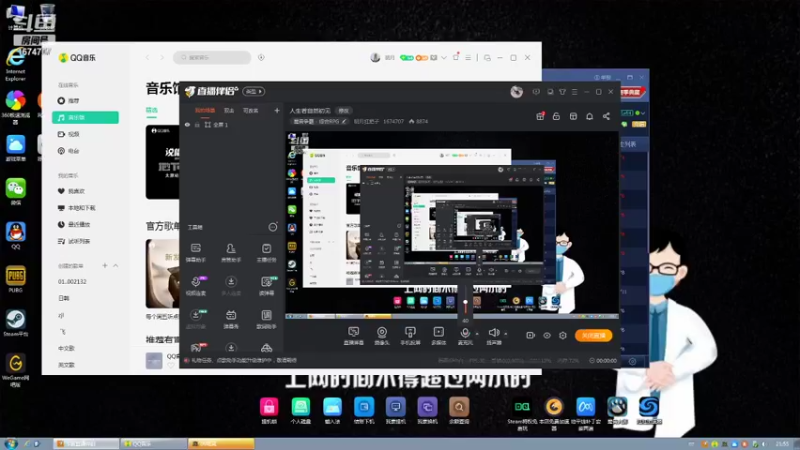Open the Steam desktop shortcut
The image size is (800, 450).
coord(16,323)
